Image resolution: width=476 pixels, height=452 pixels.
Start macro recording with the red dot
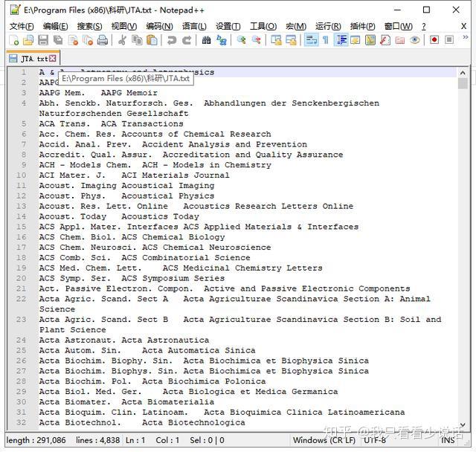tap(434, 40)
